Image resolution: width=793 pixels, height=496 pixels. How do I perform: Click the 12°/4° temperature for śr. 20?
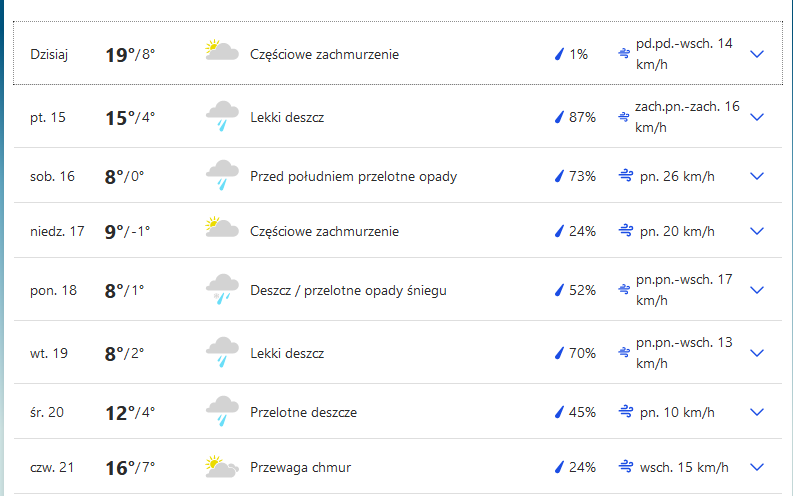pyautogui.click(x=130, y=412)
